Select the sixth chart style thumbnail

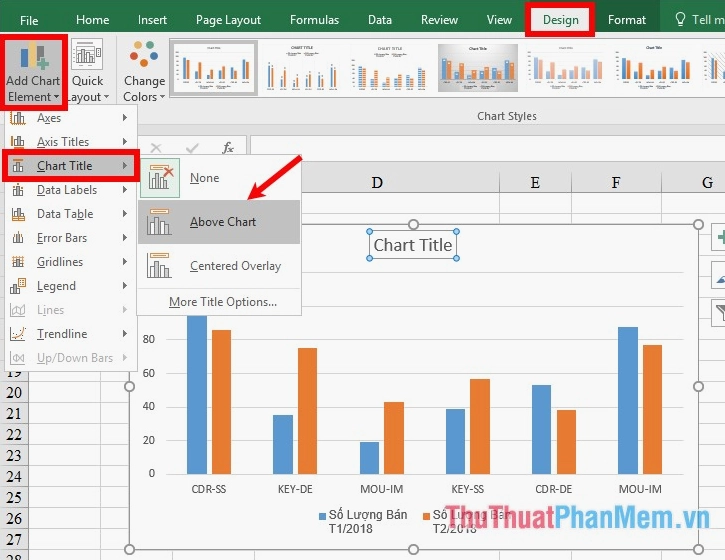653,68
